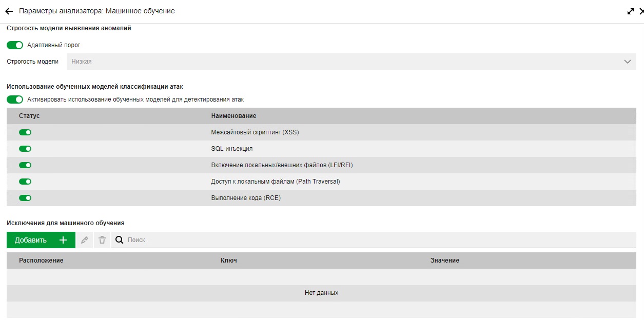Viewport: 644px width, 320px height.
Task: Click the expand window arrows icon
Action: (631, 11)
